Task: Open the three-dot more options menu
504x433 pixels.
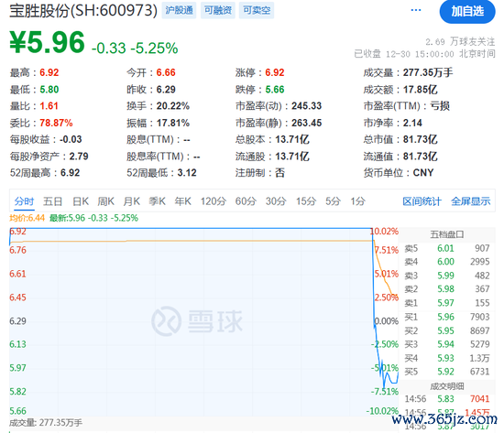Action: coord(416,10)
